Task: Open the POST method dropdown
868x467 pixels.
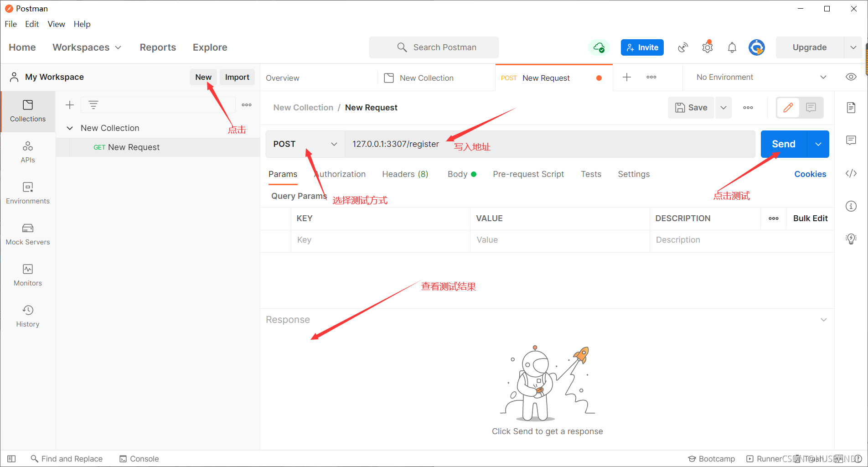Action: (x=305, y=144)
